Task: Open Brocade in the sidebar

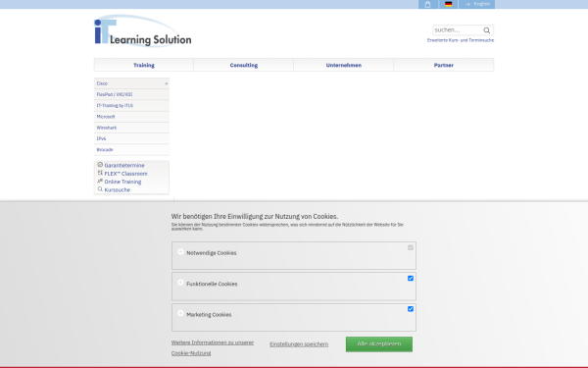Action: (131, 149)
